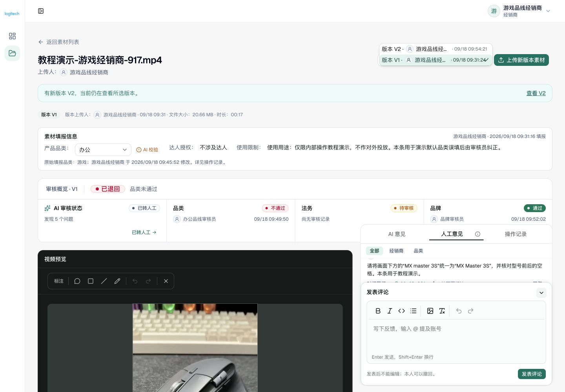The height and width of the screenshot is (392, 565).
Task: Select 版本 V2 from version list
Action: coord(435,49)
